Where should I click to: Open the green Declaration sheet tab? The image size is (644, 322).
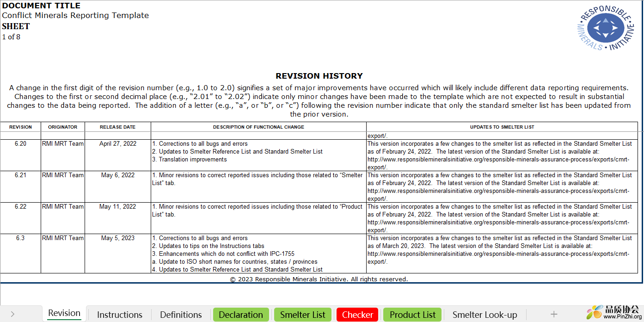241,315
